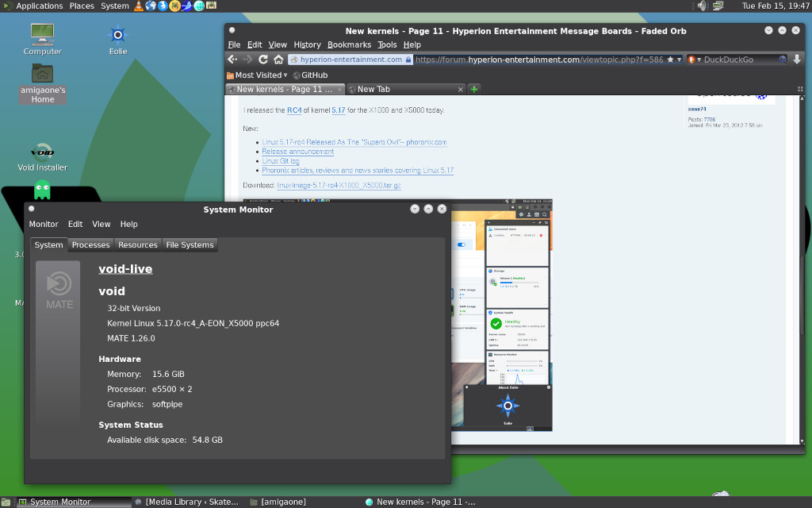Open Linux 5.17-rc4 Released phoronix link
This screenshot has height=508, width=812.
click(x=354, y=142)
